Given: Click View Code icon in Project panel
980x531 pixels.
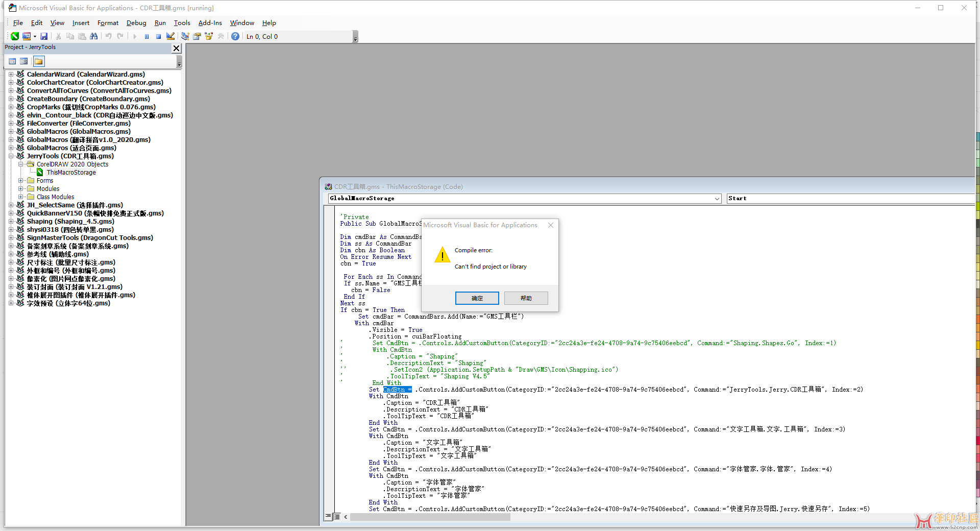Looking at the screenshot, I should pyautogui.click(x=12, y=61).
